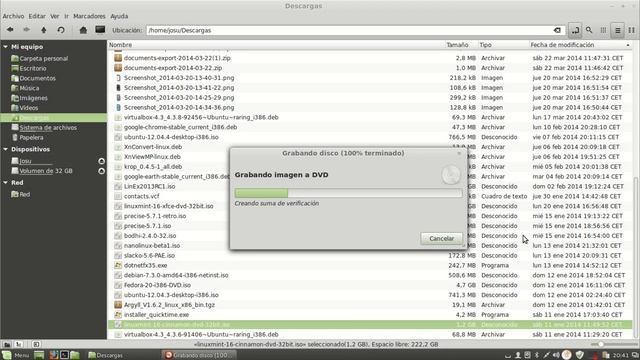640x360 pixels.
Task: Close the Grabando disco dialog
Action: point(460,153)
